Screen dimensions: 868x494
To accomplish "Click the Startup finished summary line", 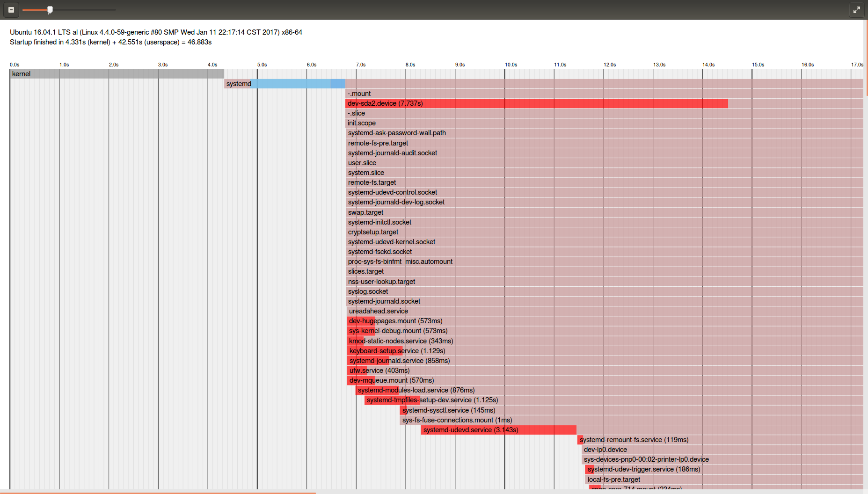I will (111, 42).
